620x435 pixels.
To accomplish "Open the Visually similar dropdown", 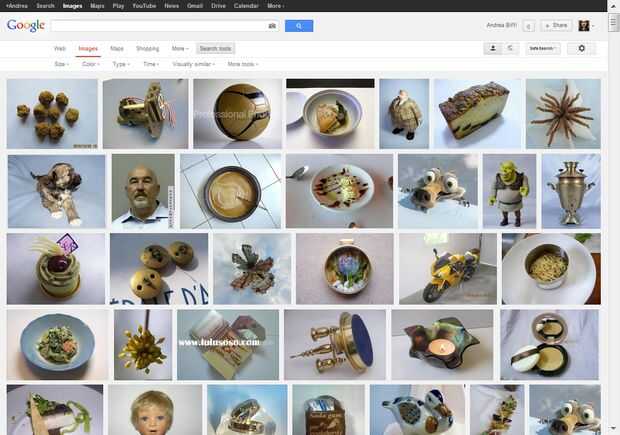I will coord(193,64).
